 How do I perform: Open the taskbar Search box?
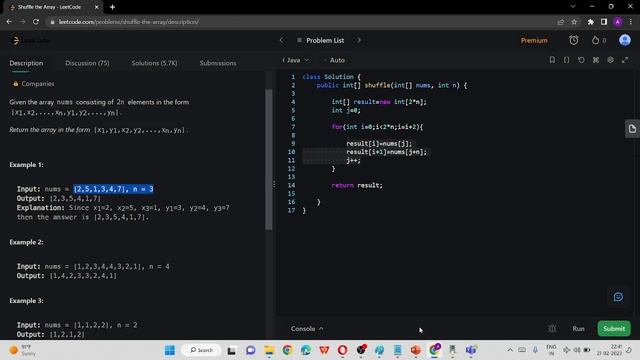(201, 350)
